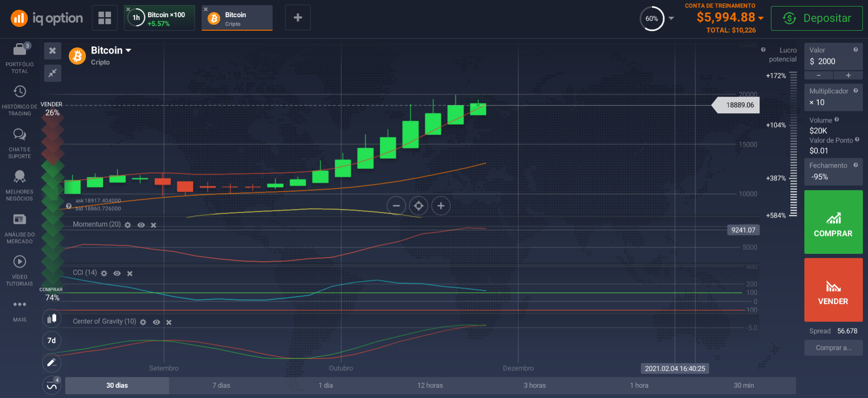This screenshot has width=868, height=398.
Task: Click the Comprar a... pending order button
Action: tap(833, 348)
